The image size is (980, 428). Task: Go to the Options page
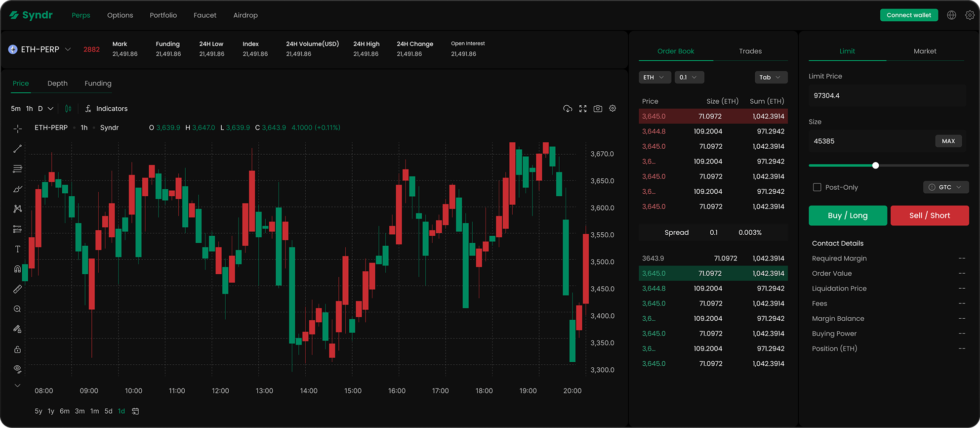pos(120,15)
